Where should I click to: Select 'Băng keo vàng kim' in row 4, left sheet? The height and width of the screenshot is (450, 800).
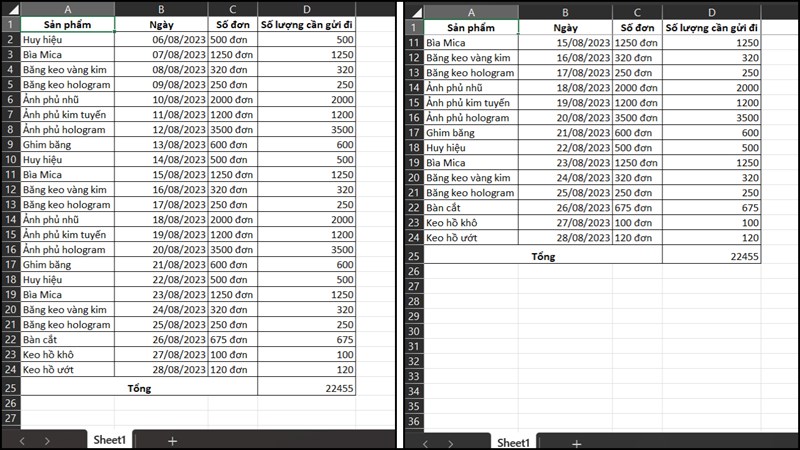(67, 69)
